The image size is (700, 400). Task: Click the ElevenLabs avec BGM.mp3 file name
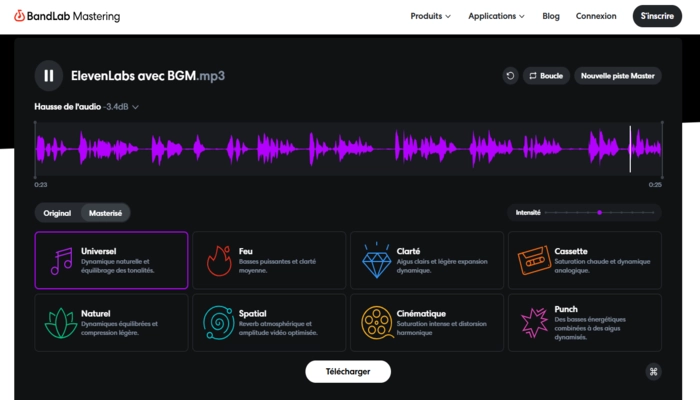point(148,76)
